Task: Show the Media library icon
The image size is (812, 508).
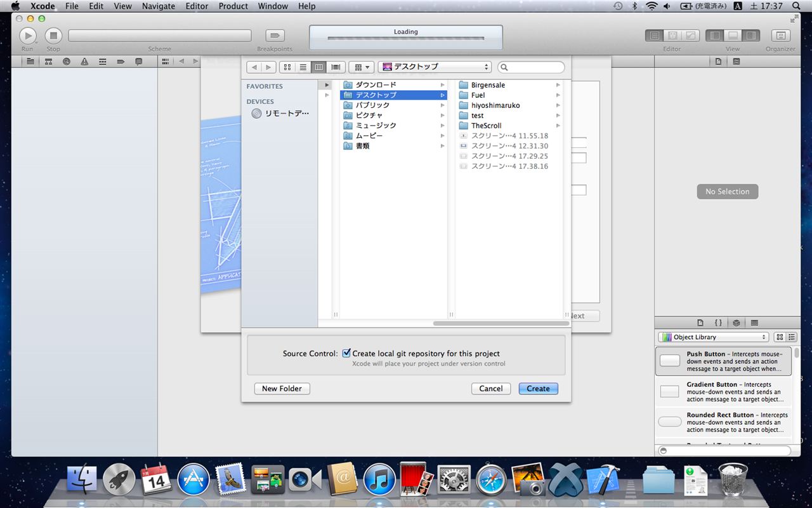Action: pos(754,323)
